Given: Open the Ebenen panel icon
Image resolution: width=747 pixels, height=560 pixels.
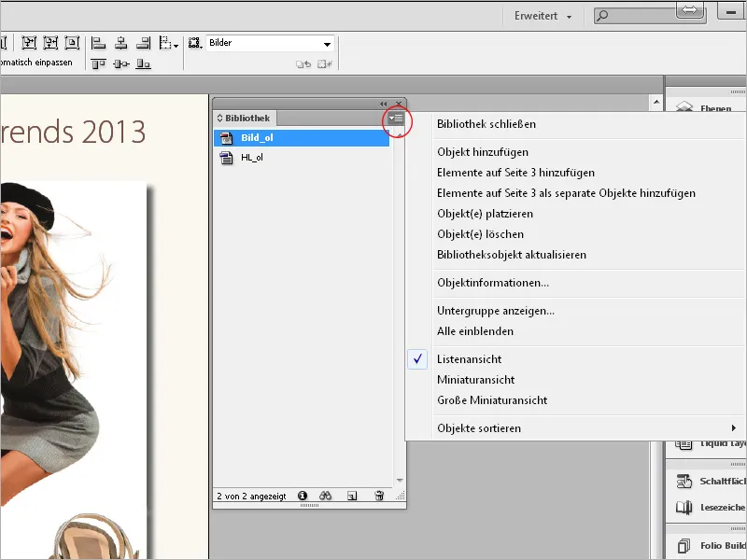Looking at the screenshot, I should pyautogui.click(x=684, y=106).
